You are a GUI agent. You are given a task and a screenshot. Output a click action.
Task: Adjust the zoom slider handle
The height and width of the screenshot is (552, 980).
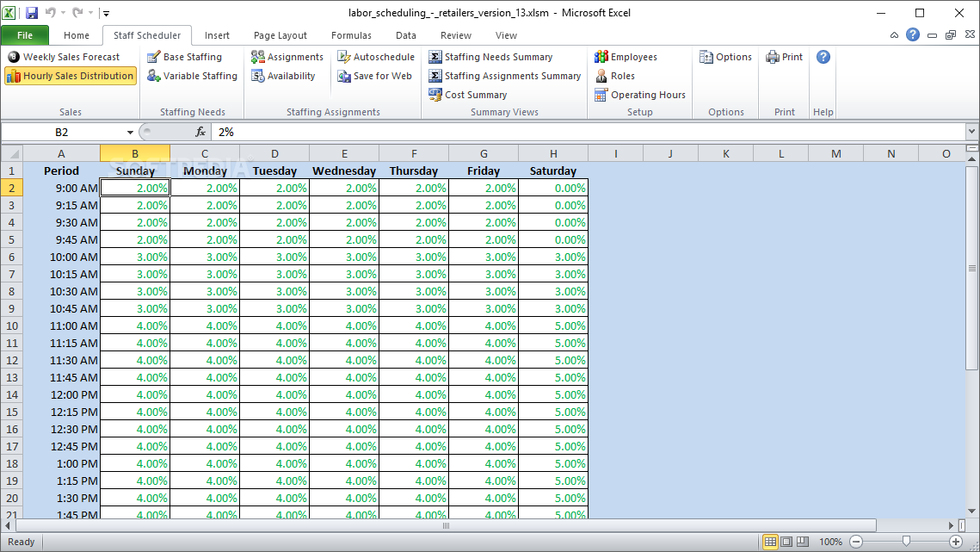[x=906, y=542]
